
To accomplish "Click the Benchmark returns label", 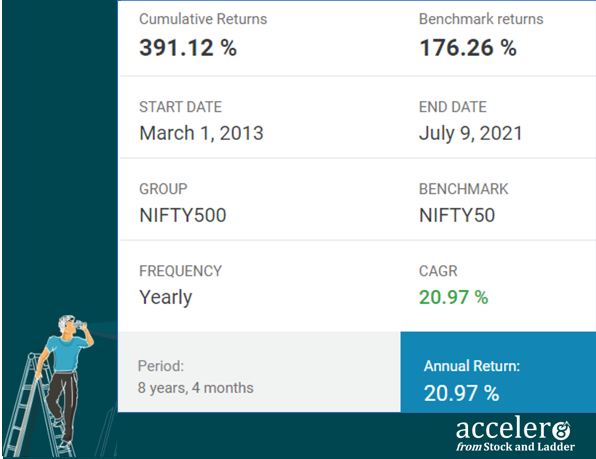I will click(x=481, y=19).
